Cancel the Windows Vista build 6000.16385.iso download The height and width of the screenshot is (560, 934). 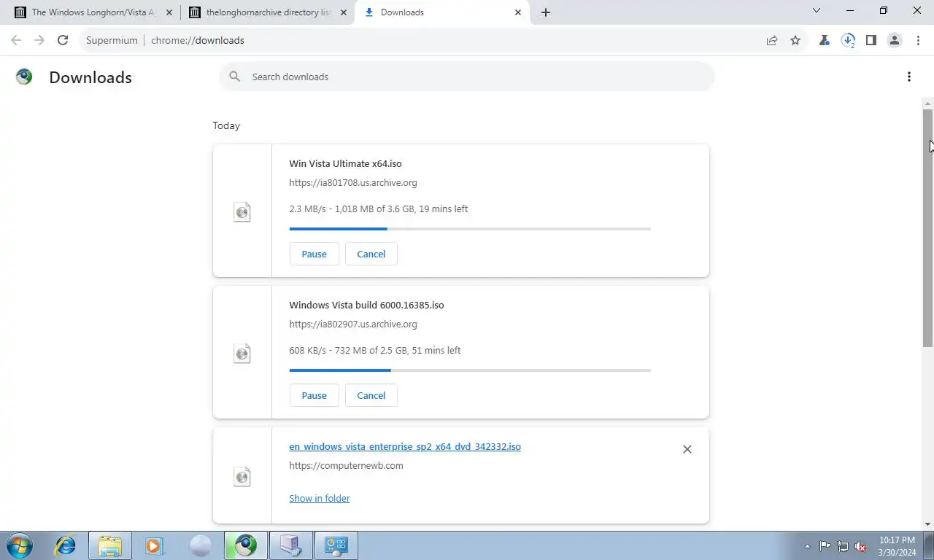coord(371,395)
